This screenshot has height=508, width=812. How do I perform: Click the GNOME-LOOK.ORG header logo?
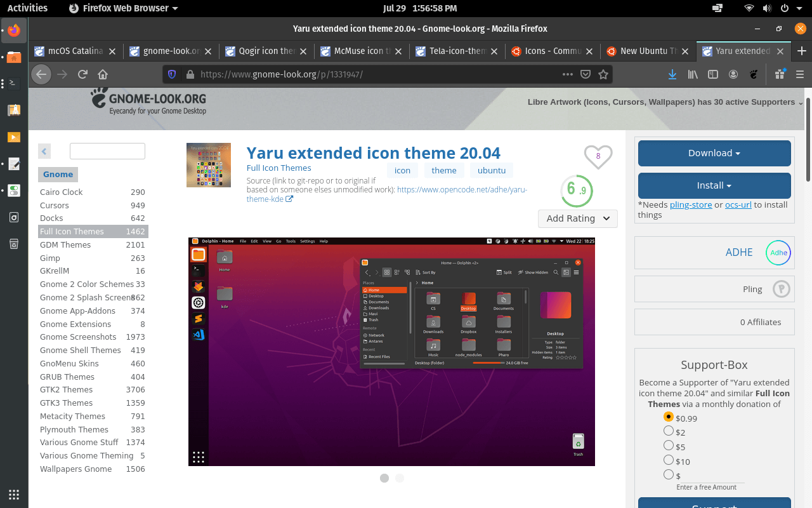tap(148, 100)
